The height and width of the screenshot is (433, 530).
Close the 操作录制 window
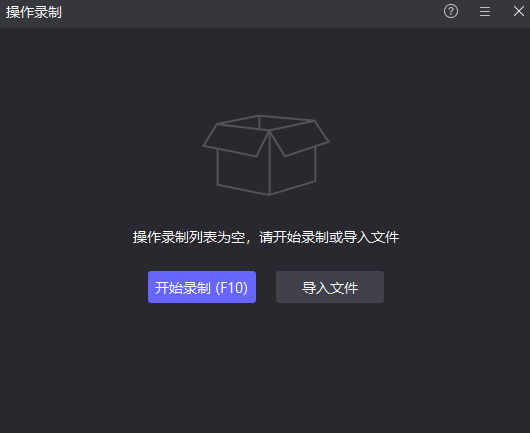pos(519,11)
